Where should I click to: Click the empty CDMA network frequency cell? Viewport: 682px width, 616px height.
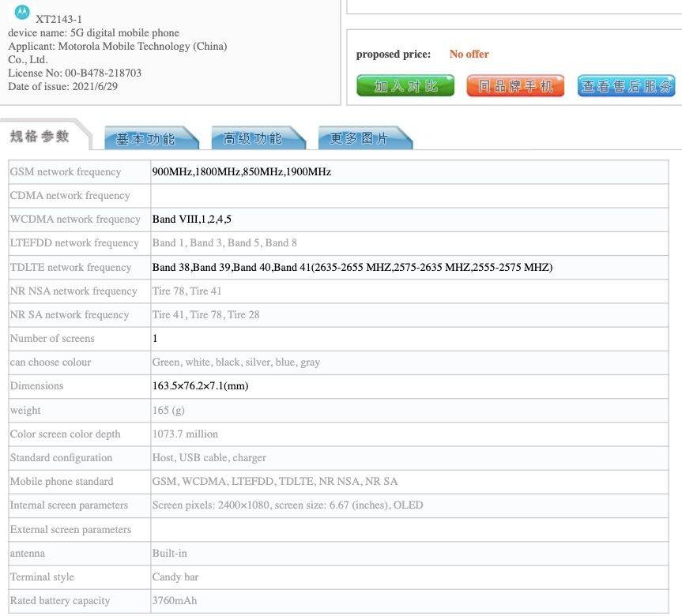[409, 196]
